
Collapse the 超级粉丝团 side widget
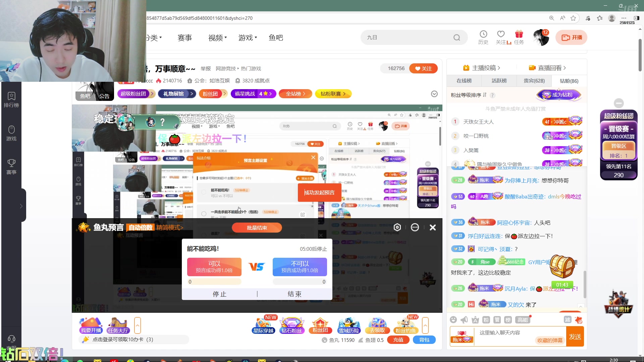pyautogui.click(x=619, y=103)
